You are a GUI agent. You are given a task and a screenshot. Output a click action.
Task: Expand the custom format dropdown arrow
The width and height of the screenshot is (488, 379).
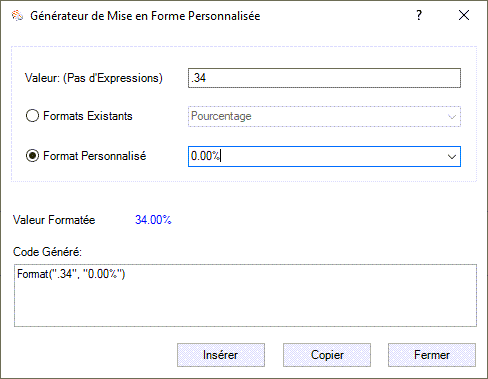click(x=452, y=156)
